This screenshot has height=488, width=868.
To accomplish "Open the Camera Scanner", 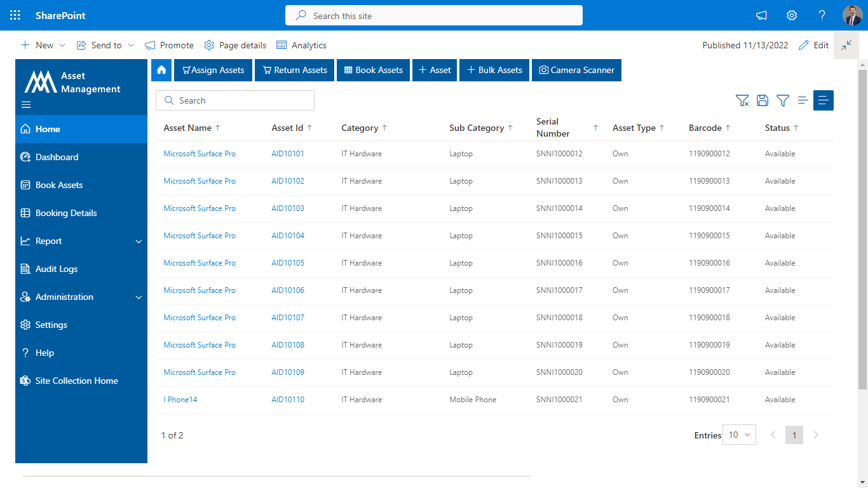I will click(x=576, y=70).
